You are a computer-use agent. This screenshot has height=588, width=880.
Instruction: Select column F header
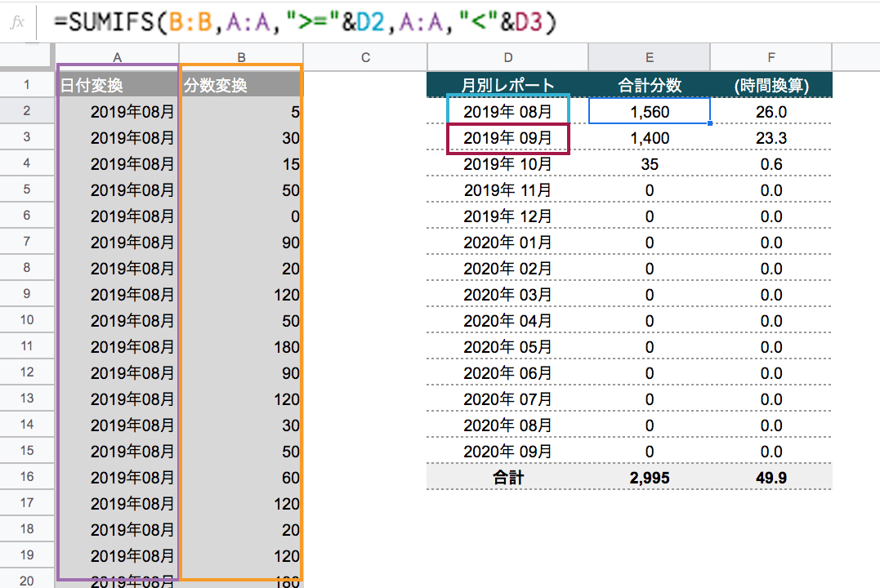pos(771,57)
